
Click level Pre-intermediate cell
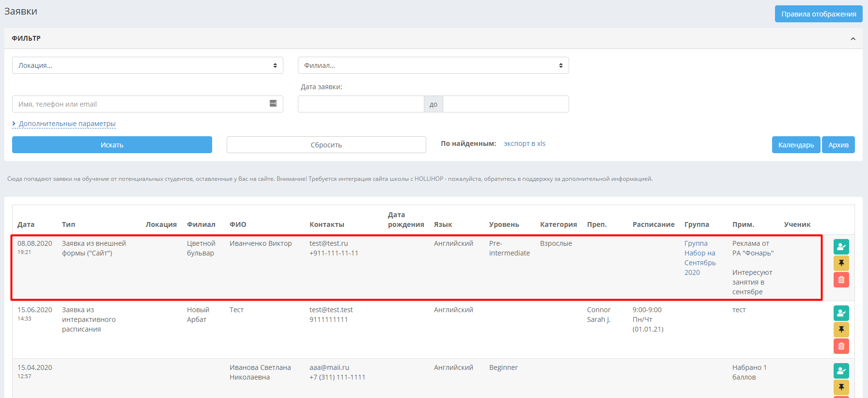pyautogui.click(x=510, y=248)
